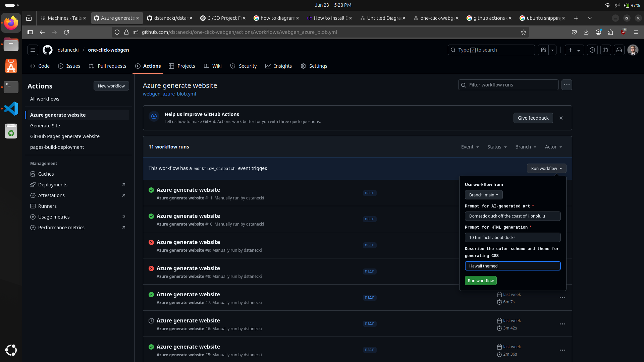Edit the AI-generated art prompt field
This screenshot has width=644, height=362.
(513, 216)
